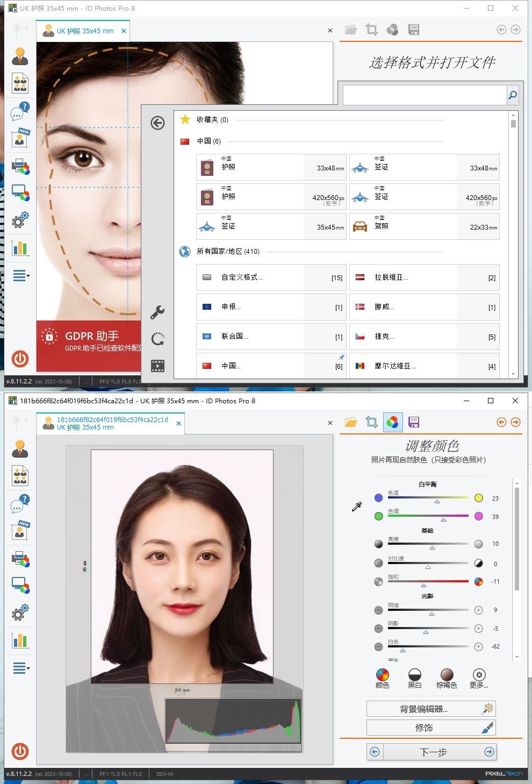Screen dimensions: 532x784
Task: Select the color adjustment (RGB palette) toolbar icon
Action: [393, 423]
